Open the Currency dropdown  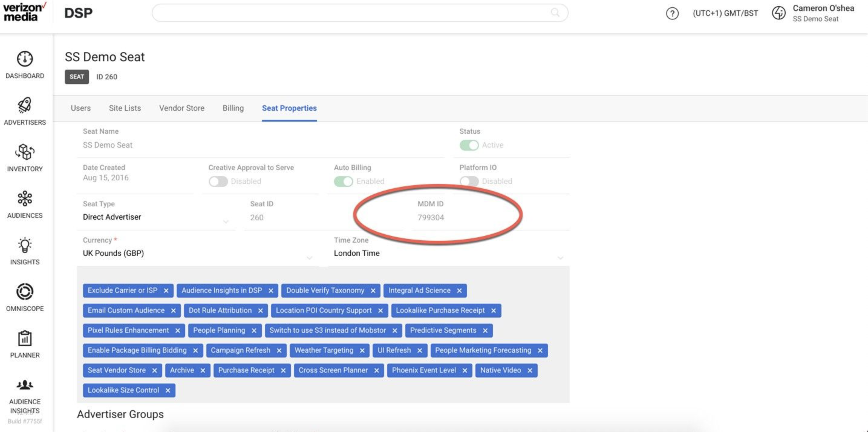pos(309,258)
